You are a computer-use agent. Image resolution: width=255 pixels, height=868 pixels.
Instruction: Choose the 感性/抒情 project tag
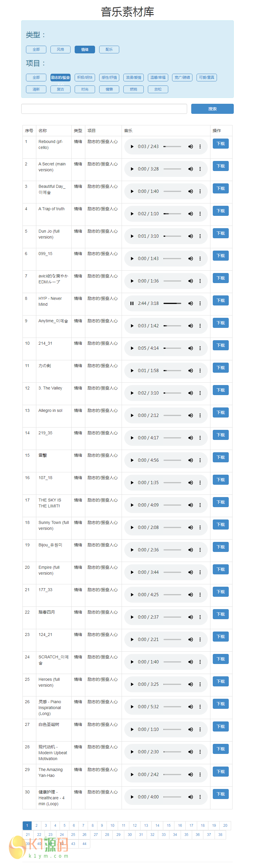tap(109, 78)
